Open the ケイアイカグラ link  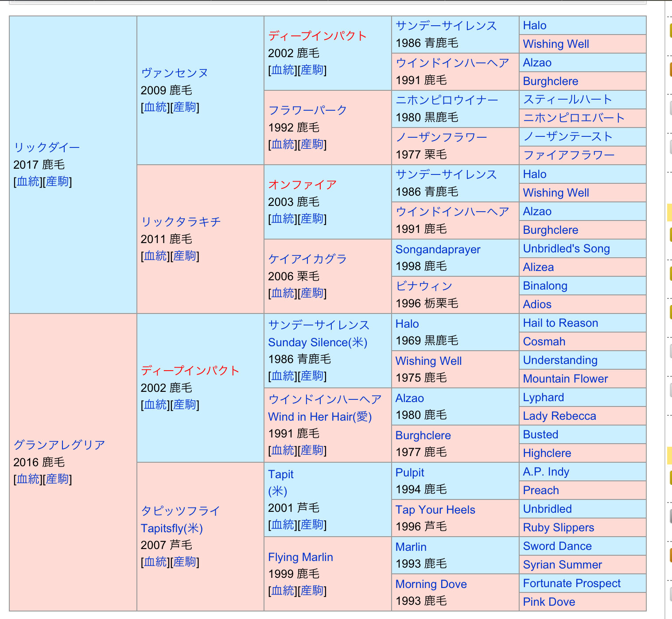coord(307,259)
